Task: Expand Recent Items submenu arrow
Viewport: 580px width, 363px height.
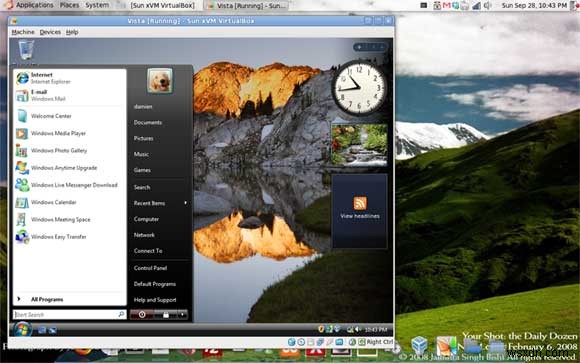Action: [x=185, y=203]
